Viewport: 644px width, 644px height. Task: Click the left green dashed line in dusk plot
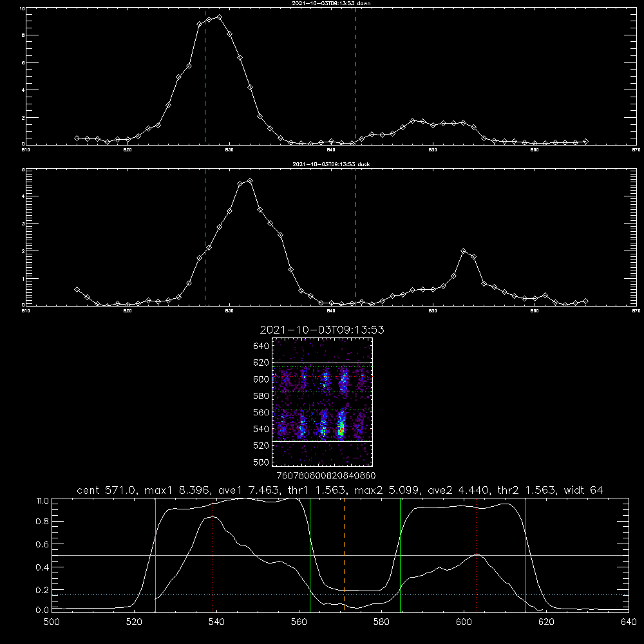pyautogui.click(x=205, y=237)
